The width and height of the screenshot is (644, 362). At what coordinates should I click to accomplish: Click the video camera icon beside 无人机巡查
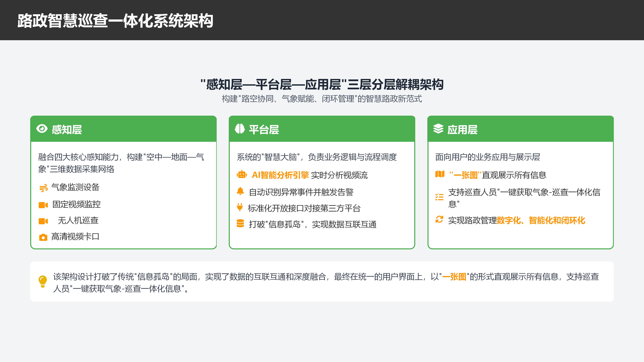tap(43, 221)
